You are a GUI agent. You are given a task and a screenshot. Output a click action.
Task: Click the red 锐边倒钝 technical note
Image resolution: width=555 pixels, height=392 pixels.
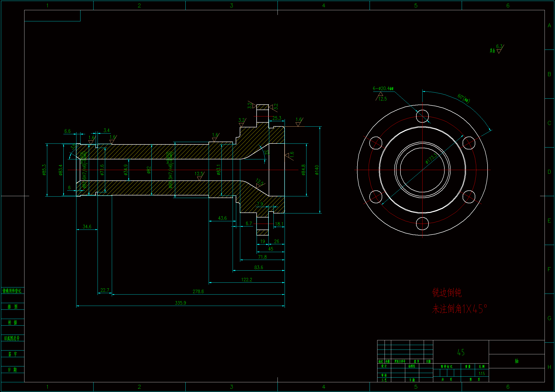click(x=447, y=292)
